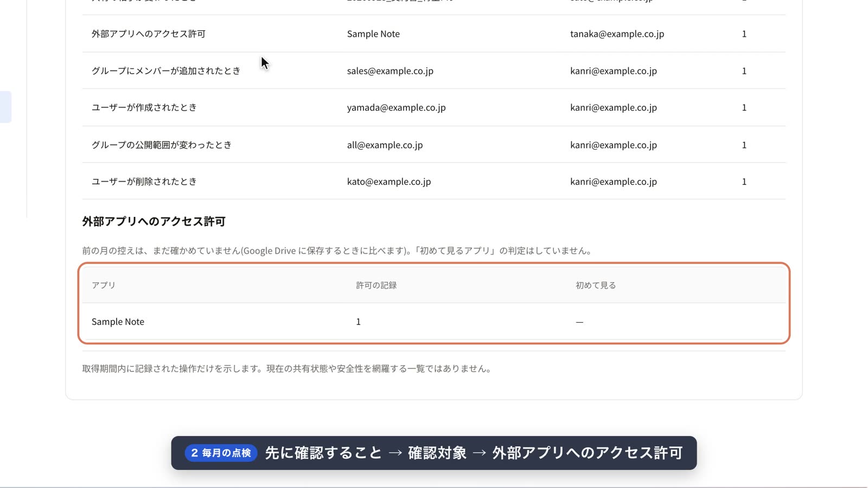Click the 初めて見る column header

click(596, 285)
